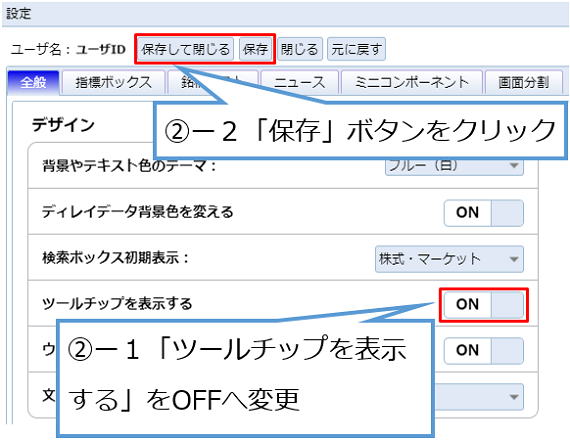Click the 保存して閉じる button

tap(185, 49)
